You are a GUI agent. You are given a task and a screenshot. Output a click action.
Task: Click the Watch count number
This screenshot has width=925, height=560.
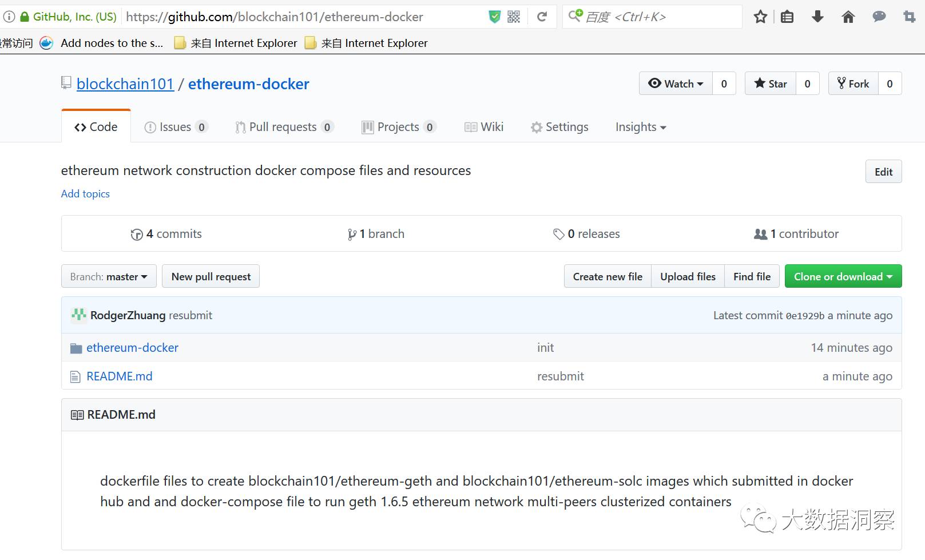[724, 84]
